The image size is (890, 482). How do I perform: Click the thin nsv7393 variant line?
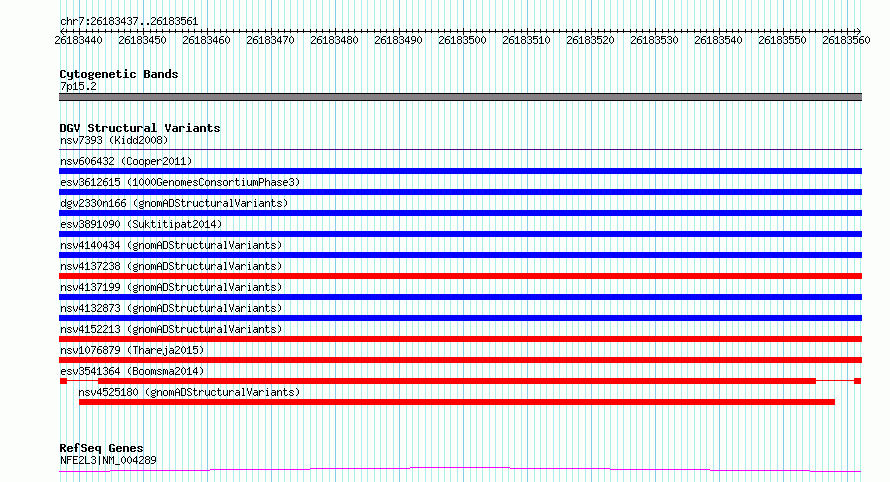click(460, 150)
